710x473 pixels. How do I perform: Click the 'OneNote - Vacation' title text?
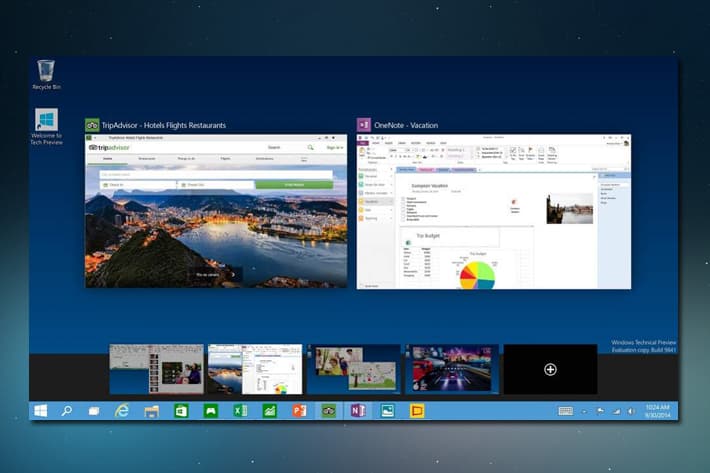point(406,125)
